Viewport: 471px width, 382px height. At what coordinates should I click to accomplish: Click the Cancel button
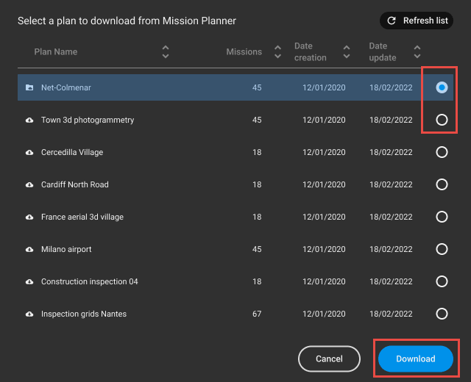point(329,359)
